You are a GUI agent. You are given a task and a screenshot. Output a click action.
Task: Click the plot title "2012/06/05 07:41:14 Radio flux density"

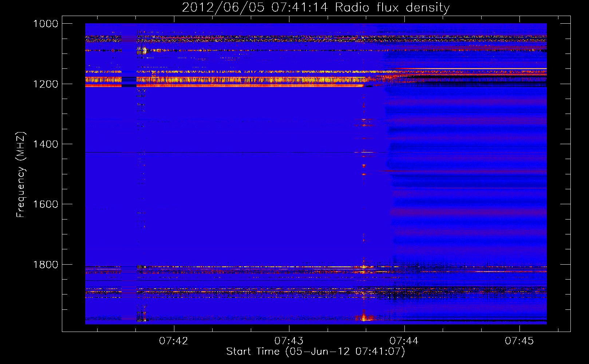(316, 8)
